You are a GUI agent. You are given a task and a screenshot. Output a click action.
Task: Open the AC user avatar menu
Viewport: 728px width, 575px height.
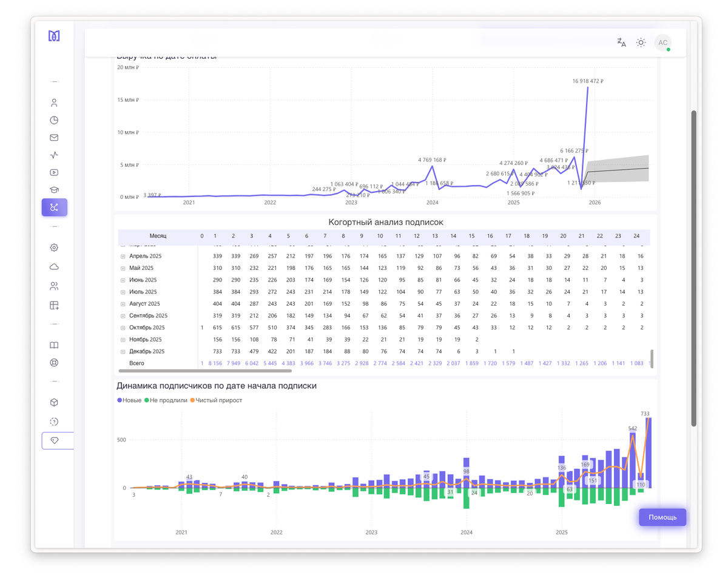click(x=662, y=42)
